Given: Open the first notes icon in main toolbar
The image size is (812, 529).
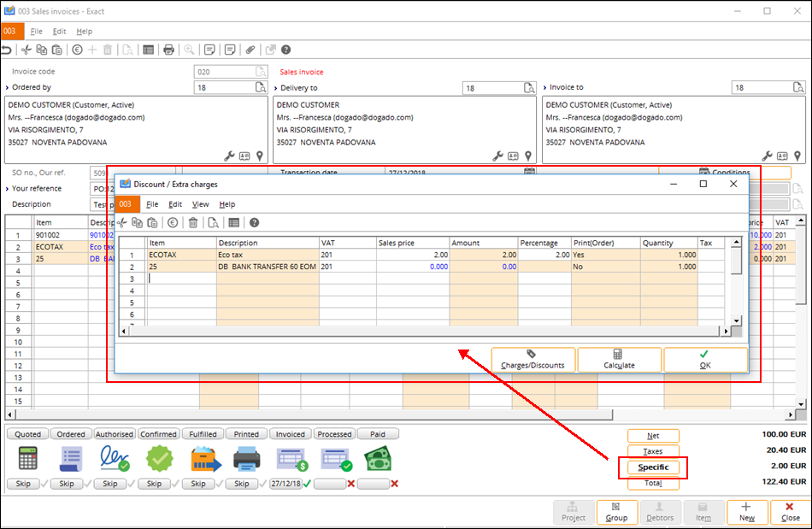Looking at the screenshot, I should pos(209,50).
